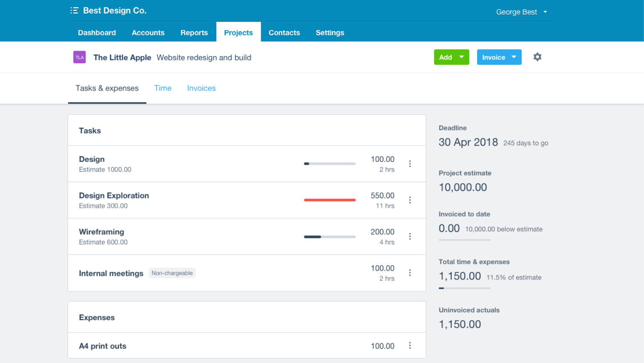This screenshot has width=644, height=363.
Task: Navigate to the Contacts section
Action: coord(284,32)
